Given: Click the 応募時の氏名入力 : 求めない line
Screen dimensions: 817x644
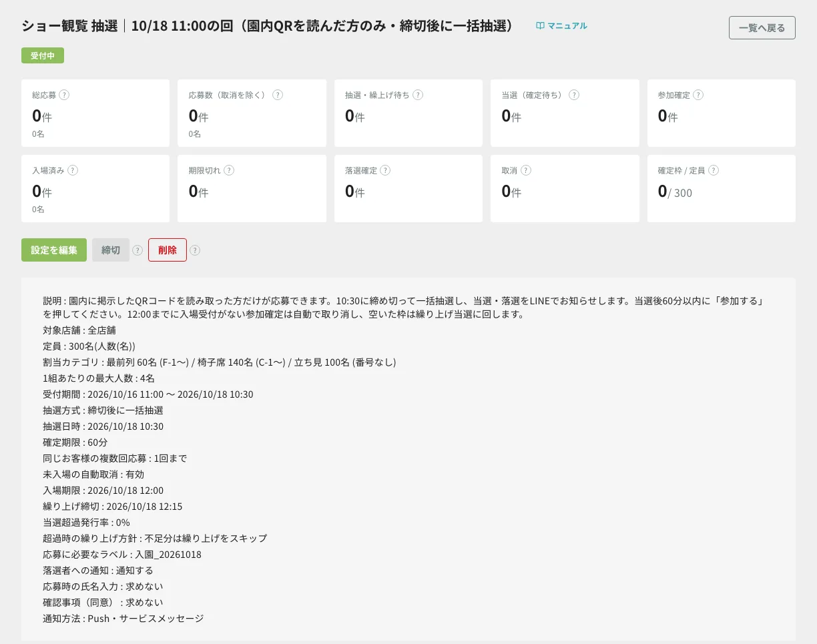Looking at the screenshot, I should pos(103,587).
